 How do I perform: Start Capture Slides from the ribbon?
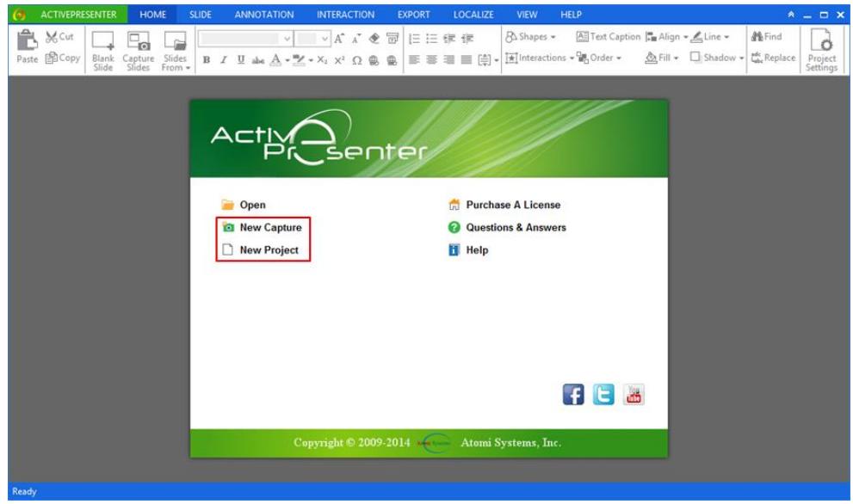click(x=139, y=51)
